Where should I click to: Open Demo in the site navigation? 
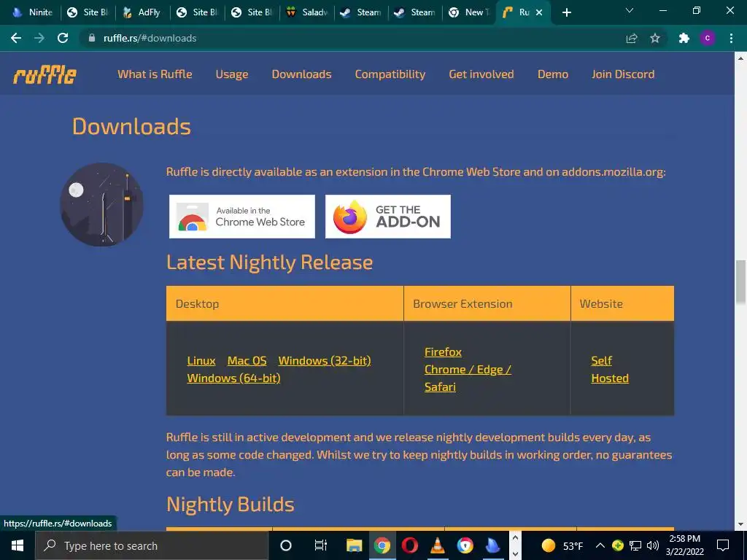coord(553,74)
